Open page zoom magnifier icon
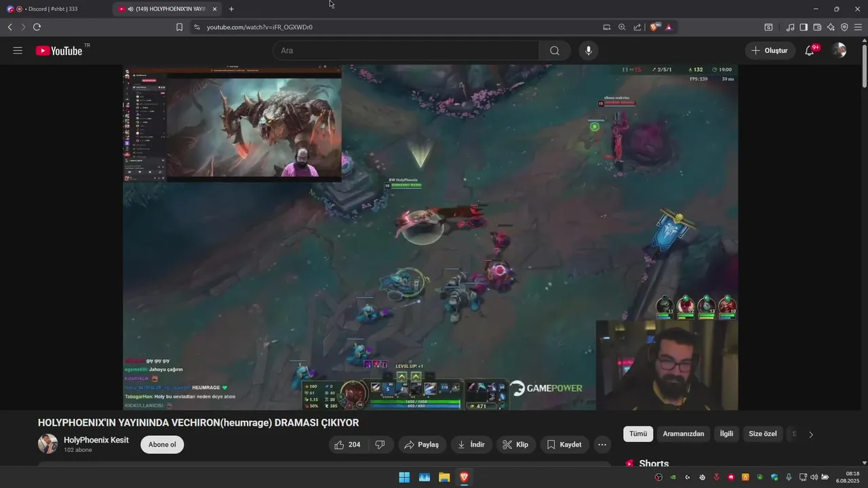The width and height of the screenshot is (868, 488). click(622, 27)
